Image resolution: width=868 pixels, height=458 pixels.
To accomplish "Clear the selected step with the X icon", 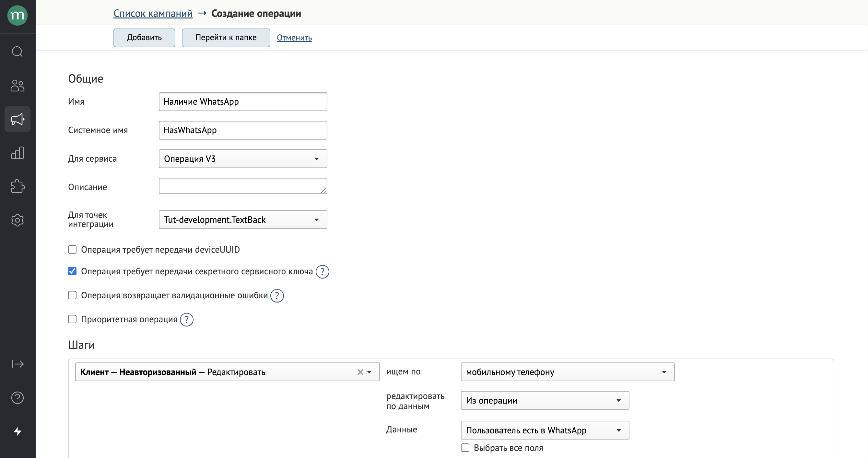I will (x=360, y=372).
